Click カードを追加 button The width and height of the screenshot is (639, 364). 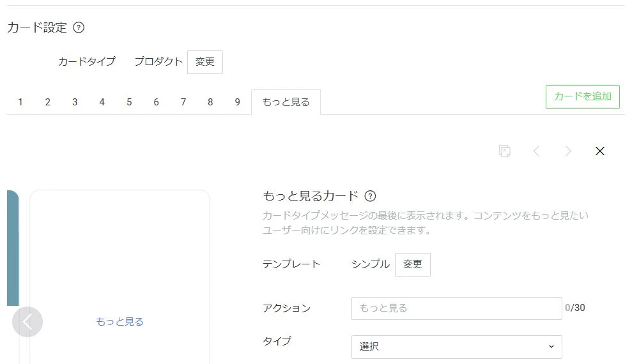pyautogui.click(x=582, y=96)
